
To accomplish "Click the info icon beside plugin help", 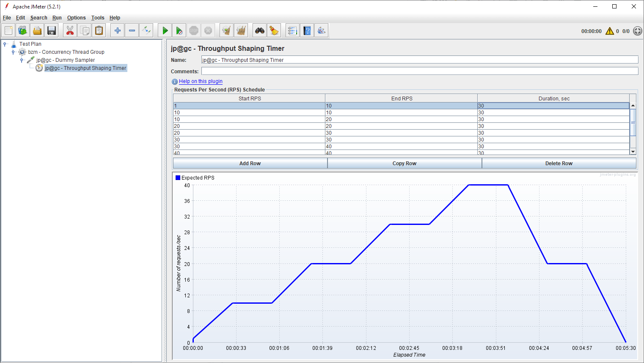I will pyautogui.click(x=175, y=82).
